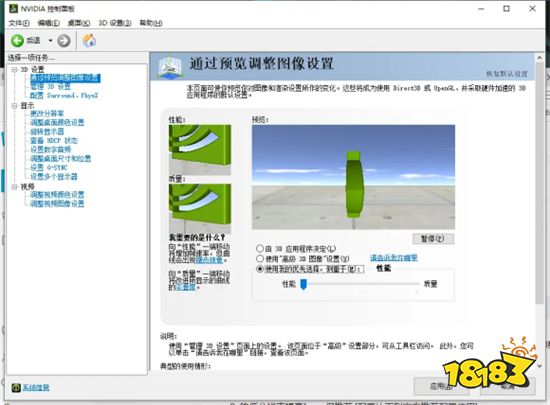Click the NVIDIA logo in the title bar
550x405 pixels.
13,8
